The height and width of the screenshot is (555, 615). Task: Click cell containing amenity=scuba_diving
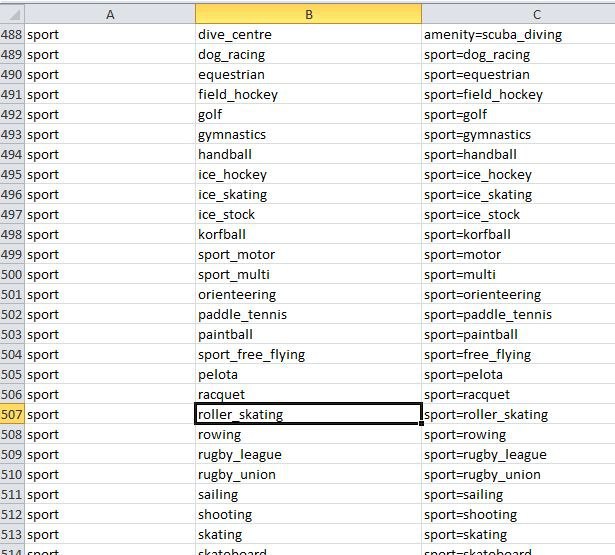click(x=519, y=34)
